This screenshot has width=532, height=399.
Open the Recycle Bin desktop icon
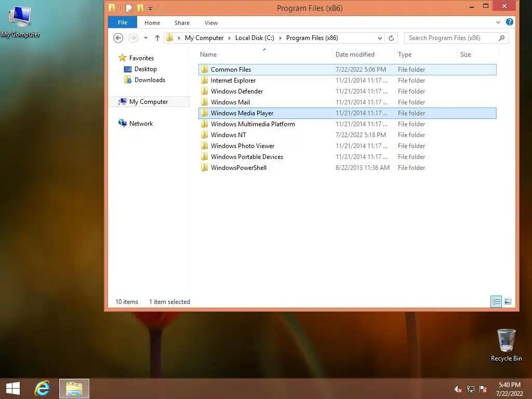pos(506,345)
